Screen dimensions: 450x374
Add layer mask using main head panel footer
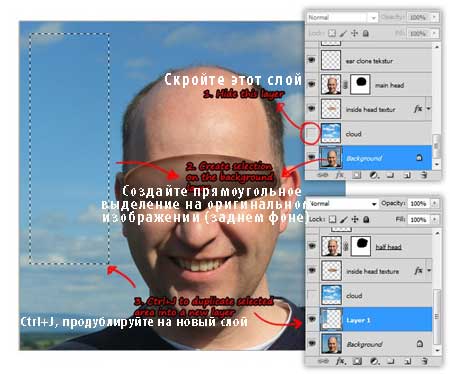coord(356,175)
